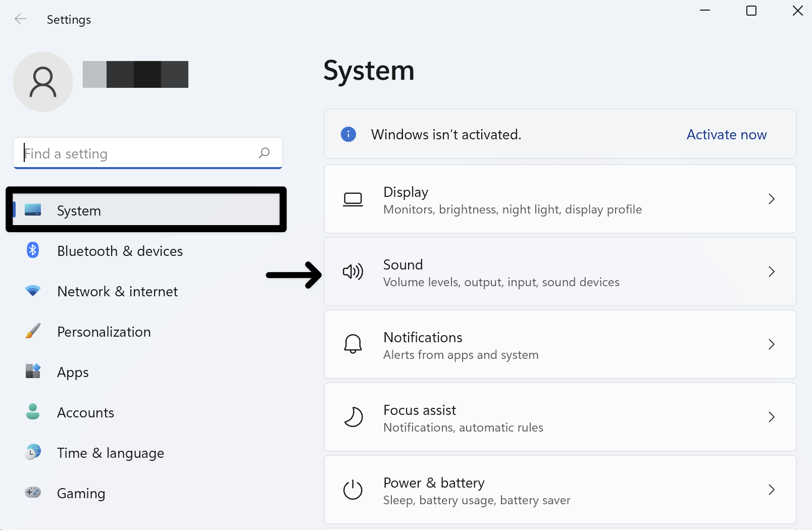Select System in the sidebar
The height and width of the screenshot is (530, 812).
(146, 209)
